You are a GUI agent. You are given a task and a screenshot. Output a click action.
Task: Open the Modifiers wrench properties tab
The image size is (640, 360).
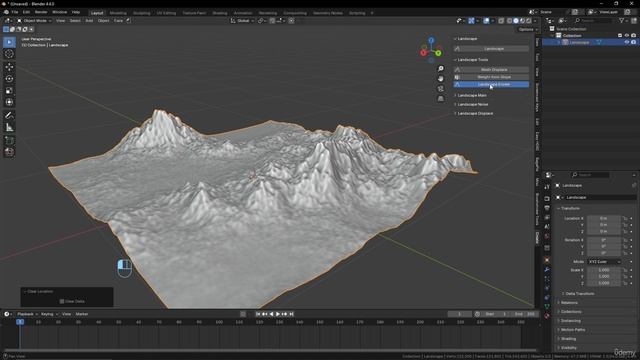(x=547, y=270)
